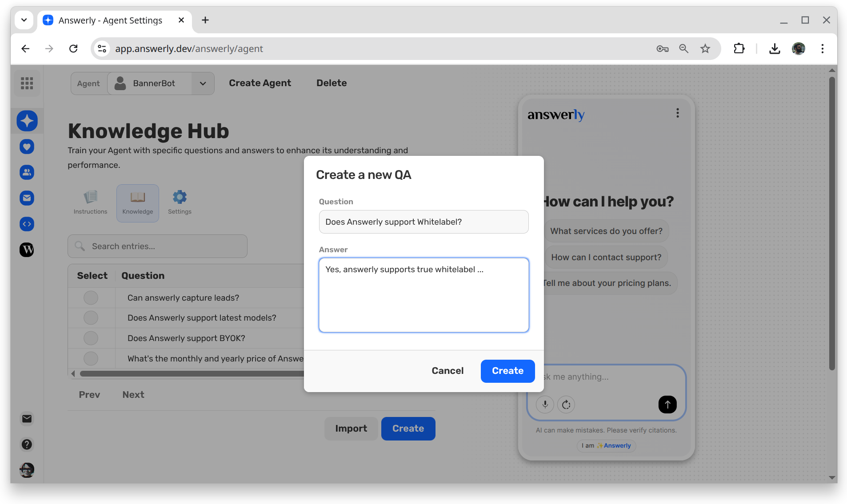Click the send arrow button in chat
The height and width of the screenshot is (504, 847).
pyautogui.click(x=667, y=405)
